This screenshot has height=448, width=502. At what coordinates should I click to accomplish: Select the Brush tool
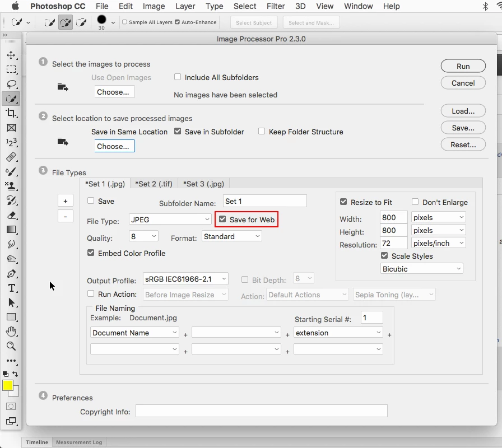[11, 171]
